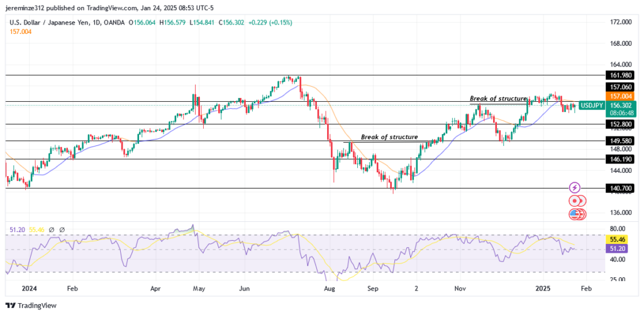Screen dimensions: 644x315
Task: Click the "2025" time axis label
Action: point(544,289)
